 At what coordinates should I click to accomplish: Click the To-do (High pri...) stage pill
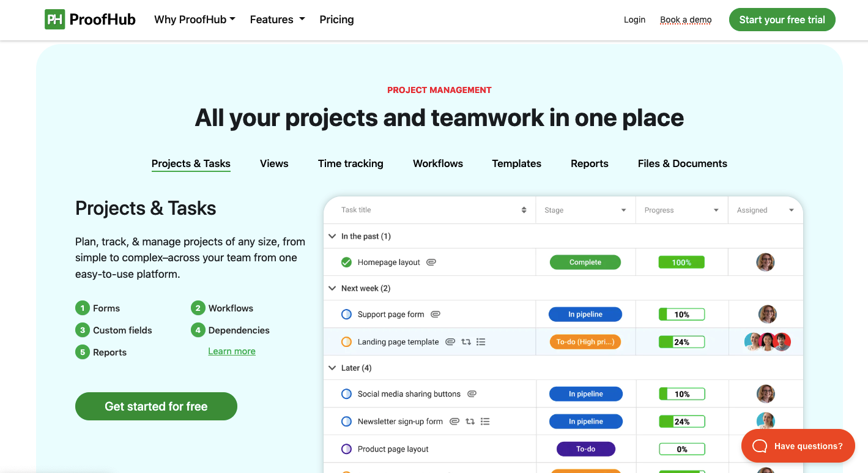585,342
